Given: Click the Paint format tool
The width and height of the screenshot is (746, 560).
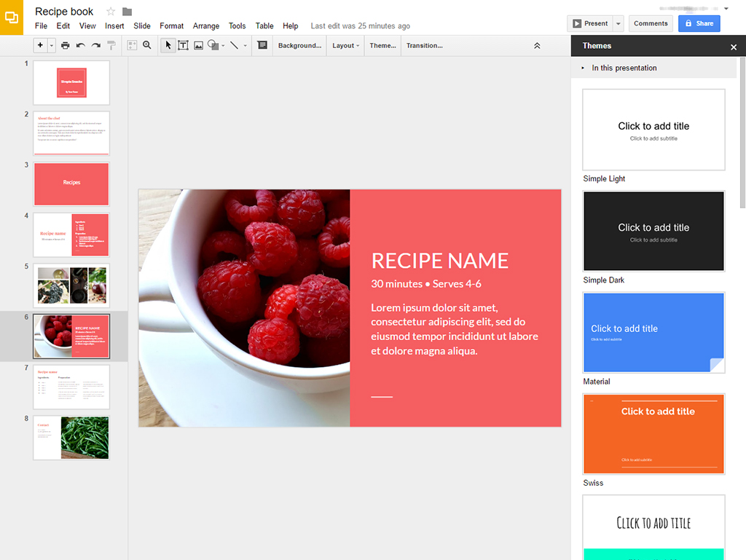Looking at the screenshot, I should [x=111, y=45].
